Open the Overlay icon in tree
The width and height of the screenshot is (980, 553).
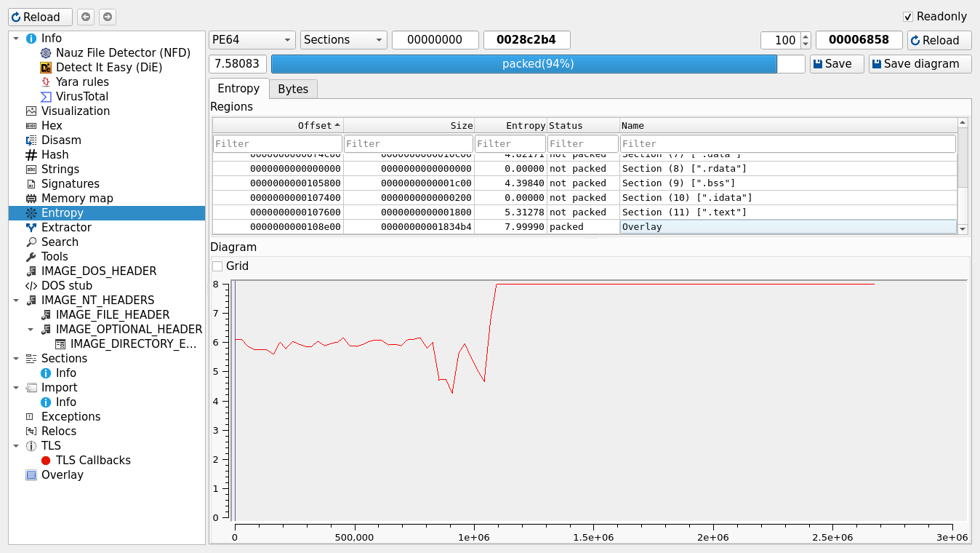(31, 475)
